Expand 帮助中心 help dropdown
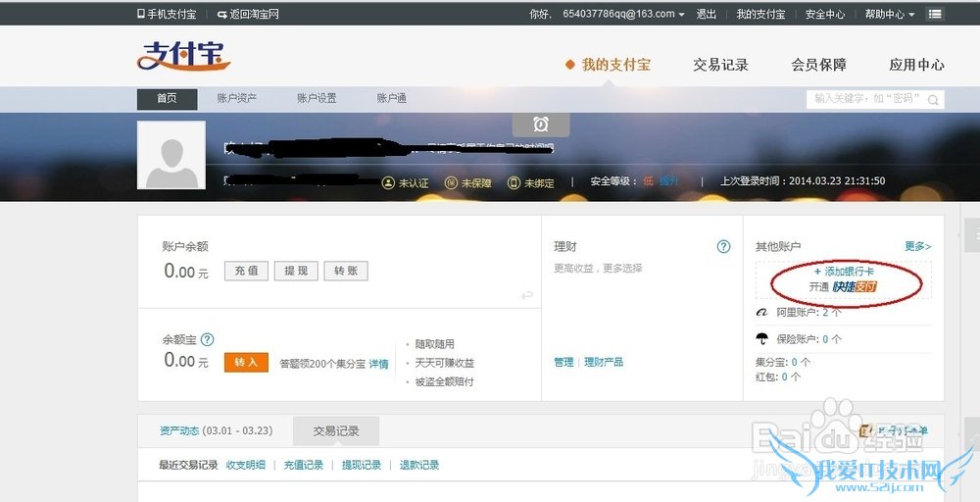The height and width of the screenshot is (502, 980). (890, 14)
